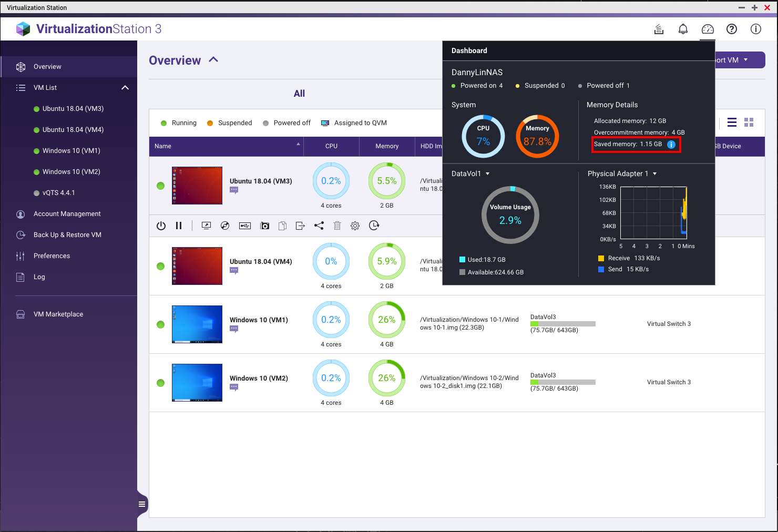Viewport: 778px width, 532px height.
Task: Click the USB device icon in the VM toolbar
Action: (x=244, y=226)
